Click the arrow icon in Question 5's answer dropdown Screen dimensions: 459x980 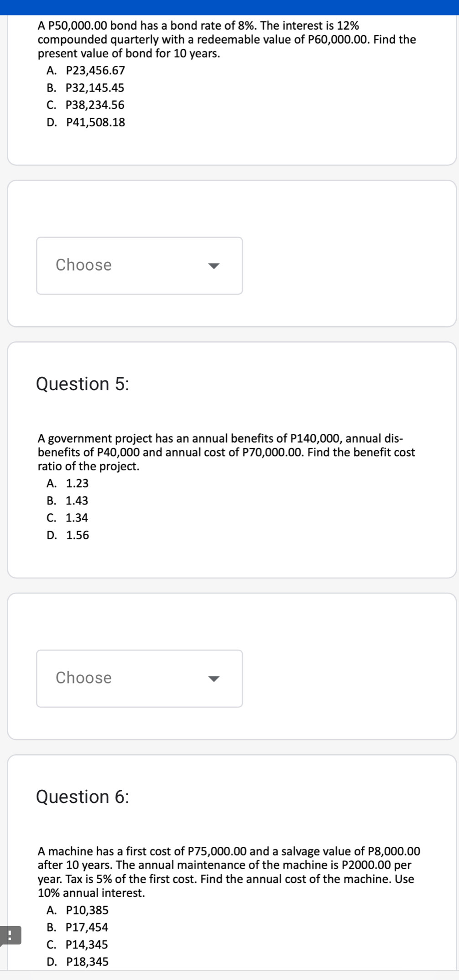pos(214,679)
